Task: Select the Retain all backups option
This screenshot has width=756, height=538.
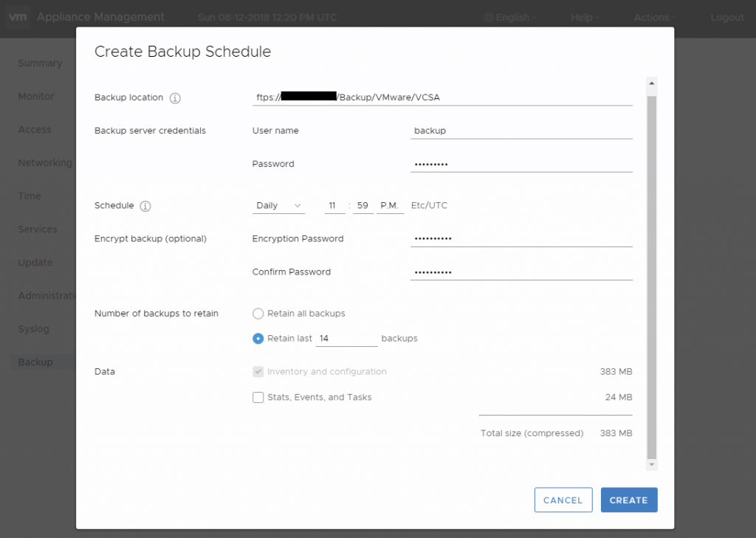Action: pos(258,314)
